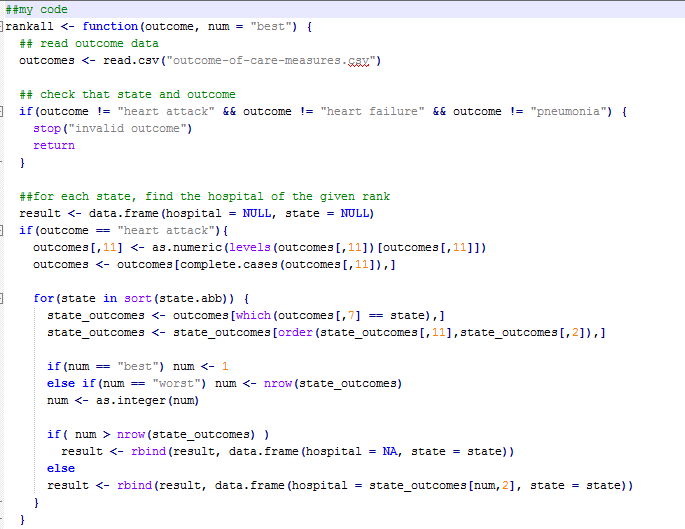Click the 'as.numeric' call
The height and width of the screenshot is (529, 685).
coord(187,248)
